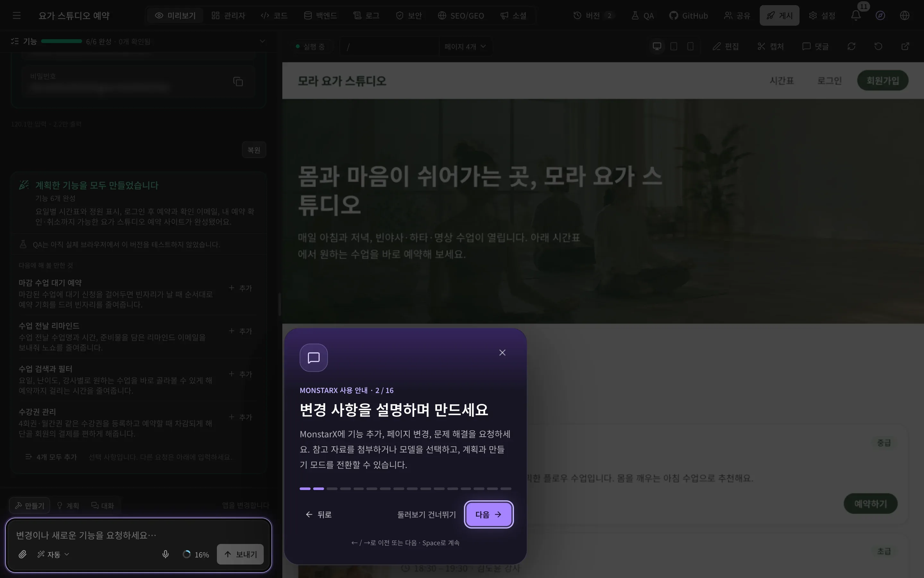Switch to the 미리보기 preview tab
Viewport: 924px width, 578px height.
click(x=175, y=15)
